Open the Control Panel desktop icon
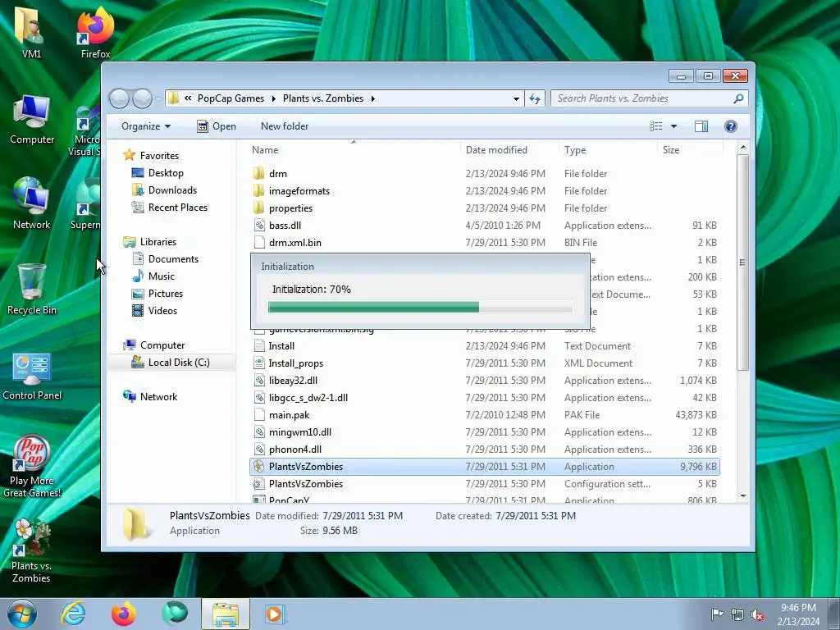Screen dimensions: 840x630 (x=32, y=376)
